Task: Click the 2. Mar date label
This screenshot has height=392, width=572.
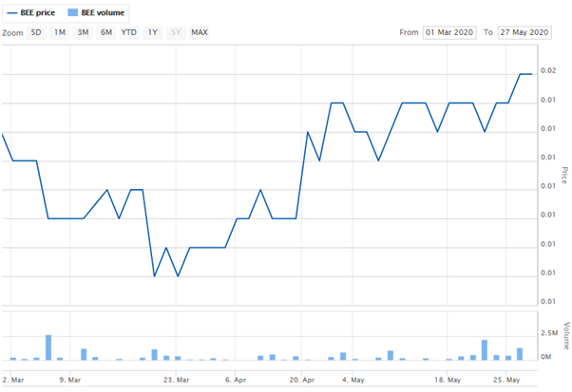Action: (x=13, y=380)
